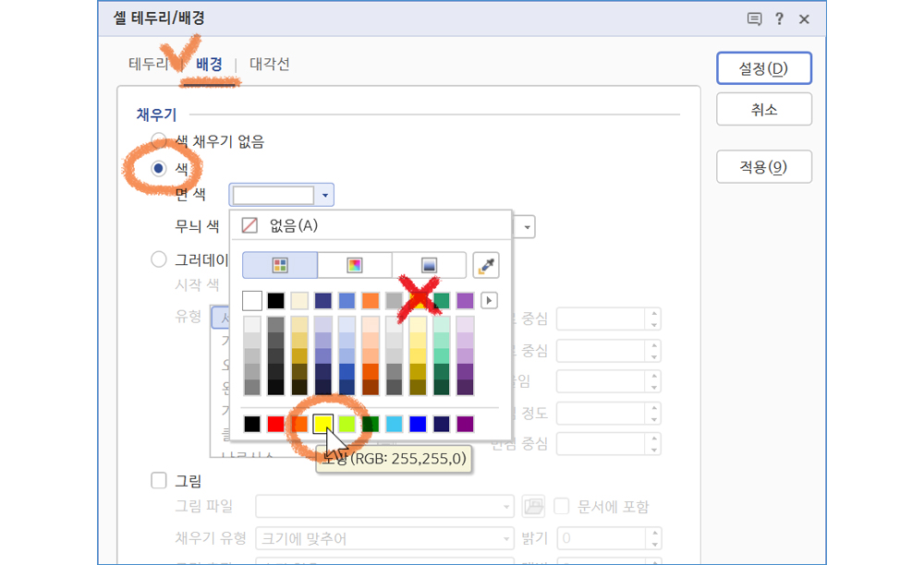Image resolution: width=924 pixels, height=565 pixels.
Task: Select the 색 채우기 없음 radio option
Action: [x=159, y=141]
